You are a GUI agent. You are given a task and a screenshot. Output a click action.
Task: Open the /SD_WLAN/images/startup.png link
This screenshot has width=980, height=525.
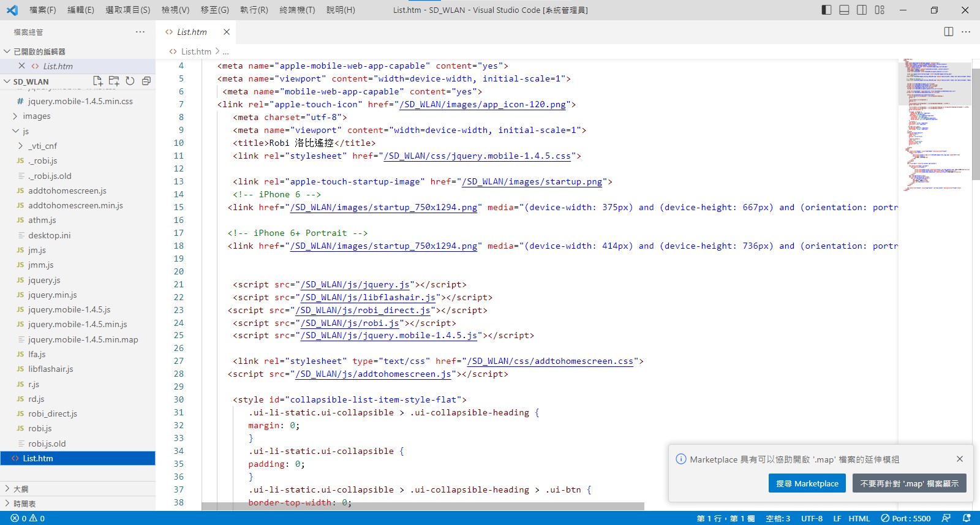coord(532,182)
